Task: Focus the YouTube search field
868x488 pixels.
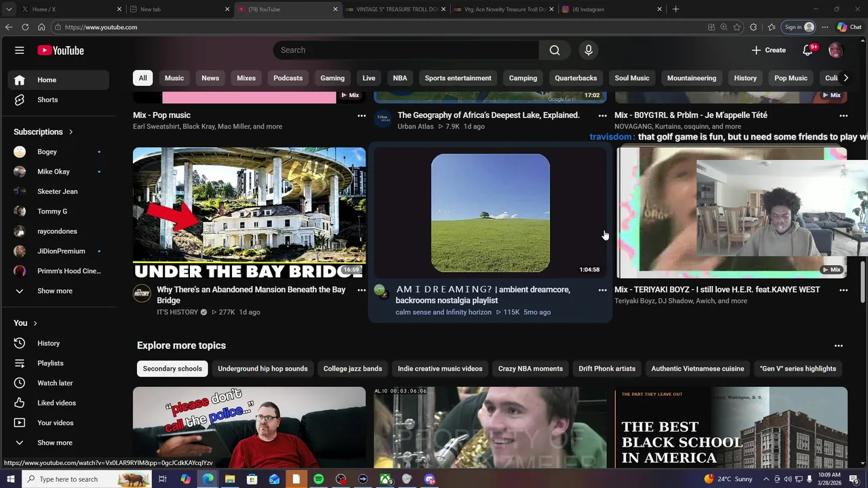Action: 406,50
